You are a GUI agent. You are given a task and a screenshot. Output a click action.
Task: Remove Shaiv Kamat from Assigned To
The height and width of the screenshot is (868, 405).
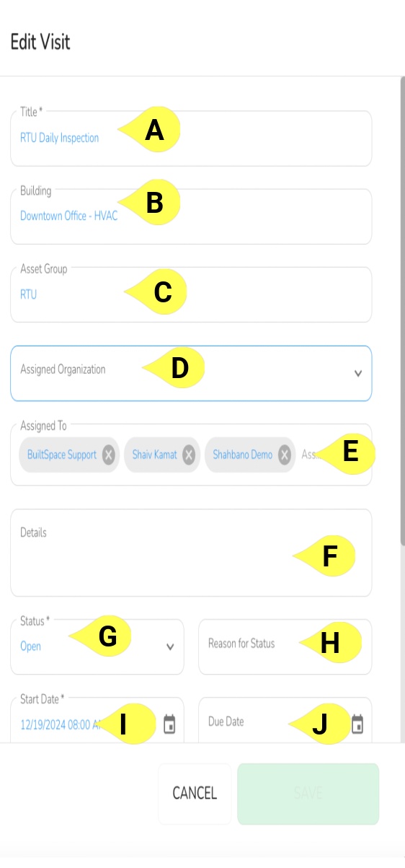[x=189, y=455]
